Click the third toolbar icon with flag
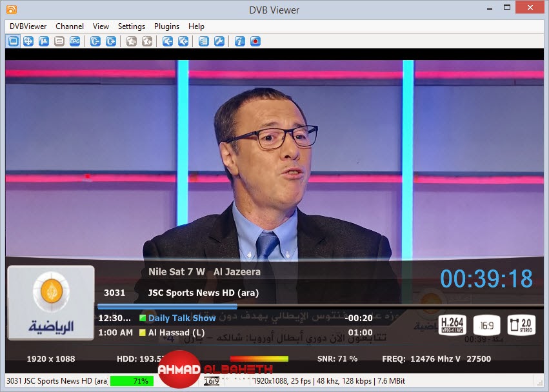 (44, 41)
